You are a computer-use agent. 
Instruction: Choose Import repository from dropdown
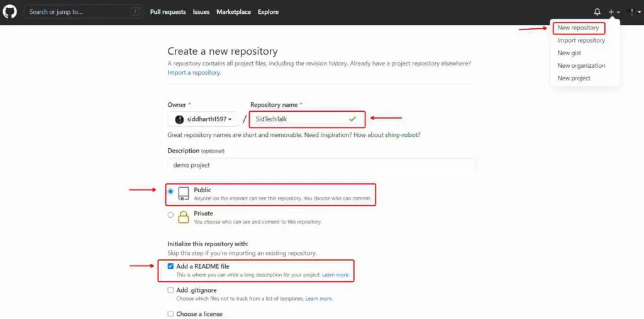581,40
